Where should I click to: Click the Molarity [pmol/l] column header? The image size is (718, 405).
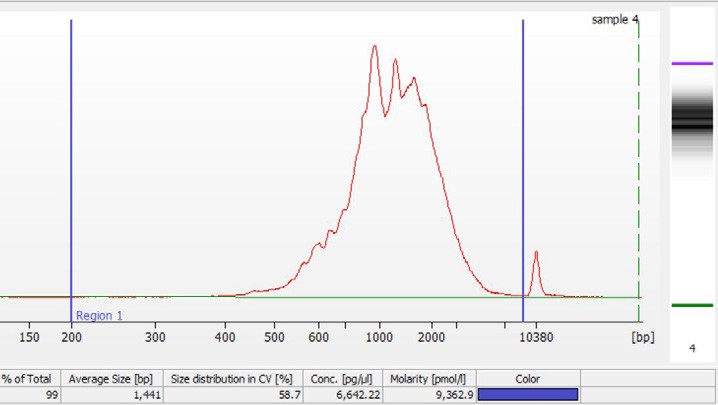click(x=431, y=379)
